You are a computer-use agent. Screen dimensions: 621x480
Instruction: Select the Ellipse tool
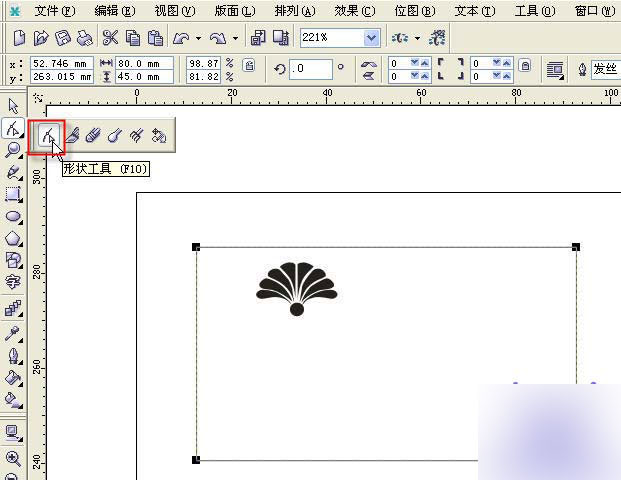[13, 217]
